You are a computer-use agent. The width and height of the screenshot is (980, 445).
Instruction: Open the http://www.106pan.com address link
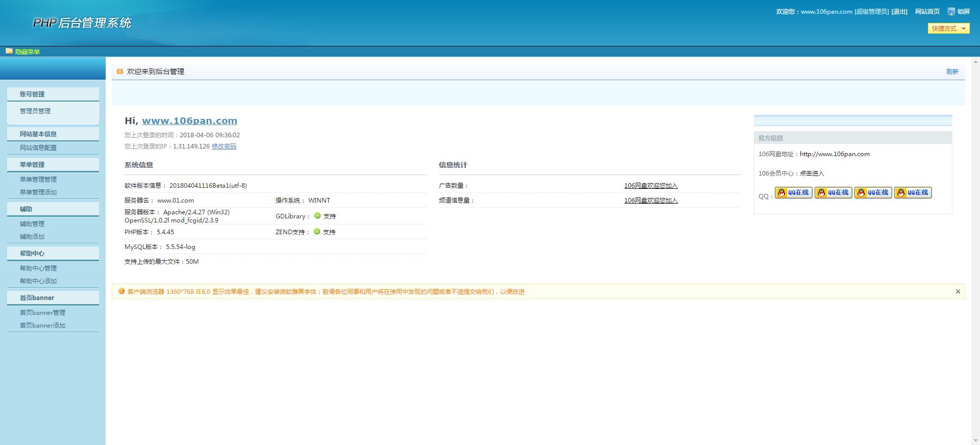click(835, 154)
